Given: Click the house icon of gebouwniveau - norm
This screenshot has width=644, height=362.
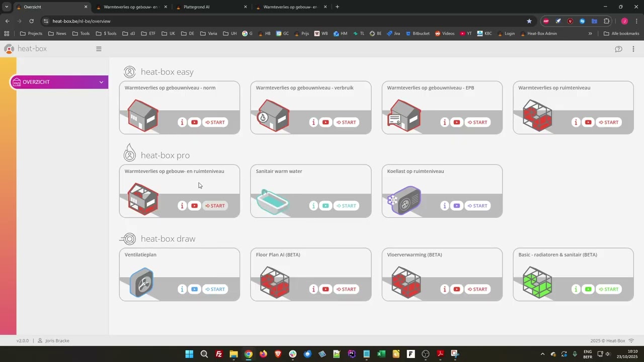Looking at the screenshot, I should pyautogui.click(x=143, y=116).
